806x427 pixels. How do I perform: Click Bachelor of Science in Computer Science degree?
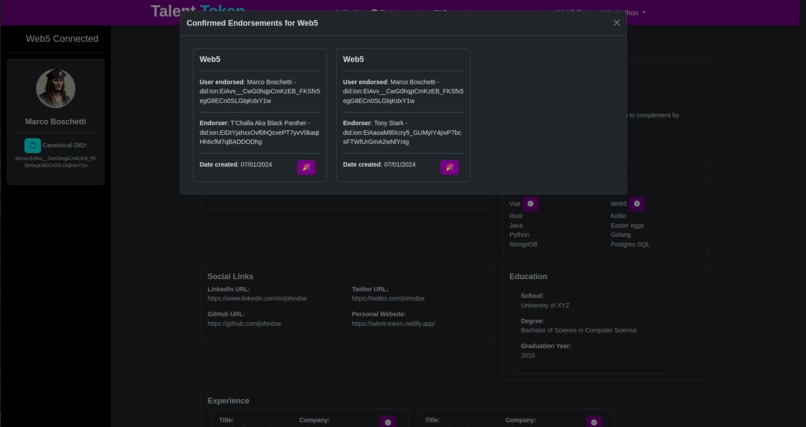point(578,330)
